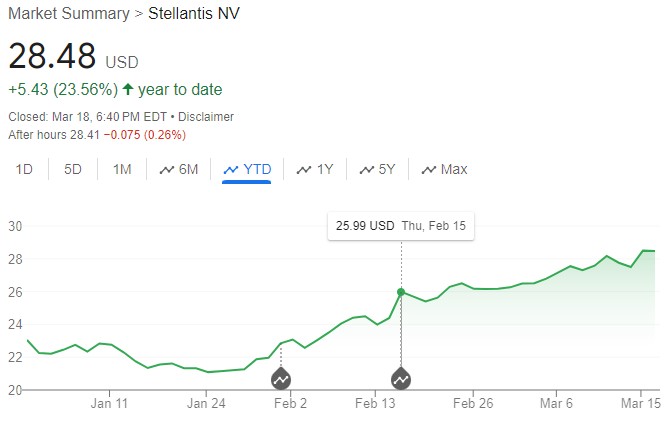
Task: Click the green up arrow before year to date
Action: tap(128, 90)
